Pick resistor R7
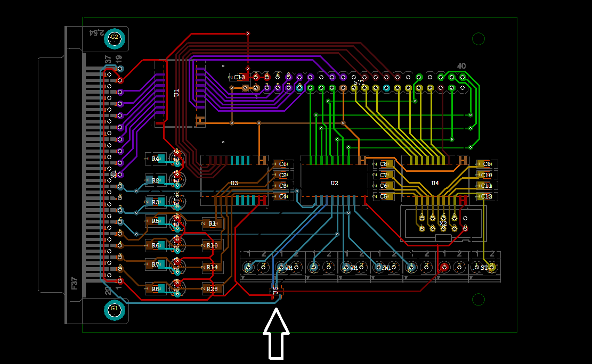The image size is (592, 364). point(156,264)
